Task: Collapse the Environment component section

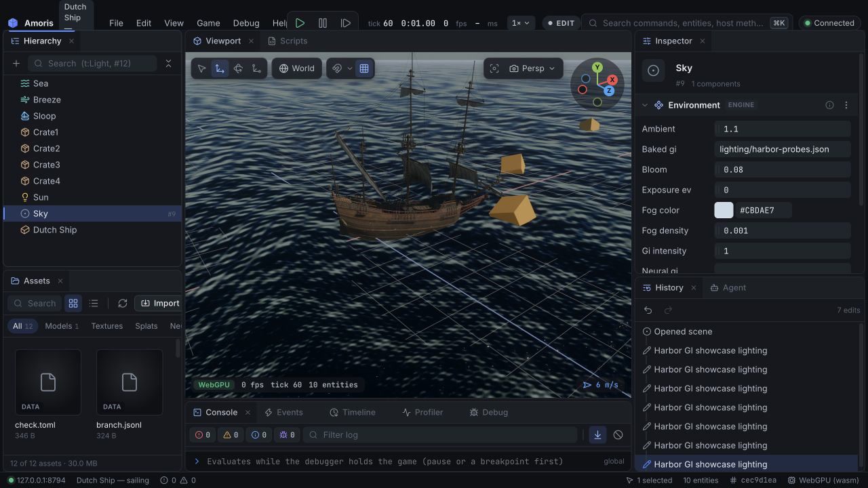Action: coord(645,105)
